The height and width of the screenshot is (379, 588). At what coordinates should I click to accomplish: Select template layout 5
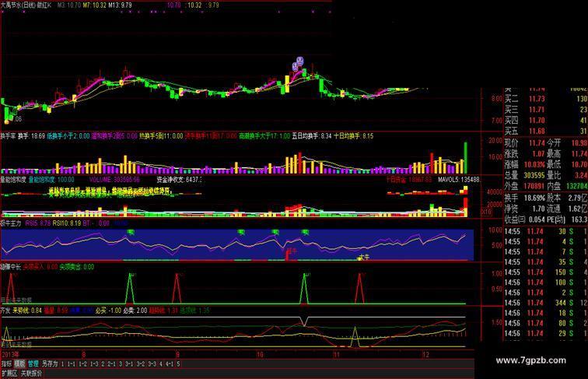pyautogui.click(x=178, y=364)
